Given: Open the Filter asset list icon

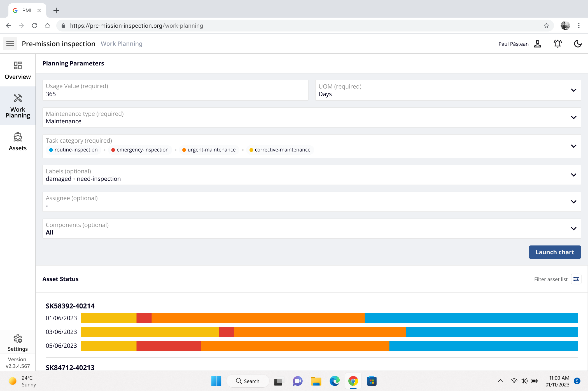Looking at the screenshot, I should coord(576,279).
